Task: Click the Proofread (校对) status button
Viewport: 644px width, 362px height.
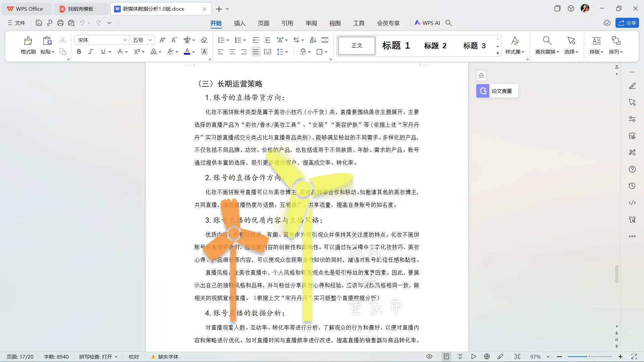Action: tap(134, 357)
